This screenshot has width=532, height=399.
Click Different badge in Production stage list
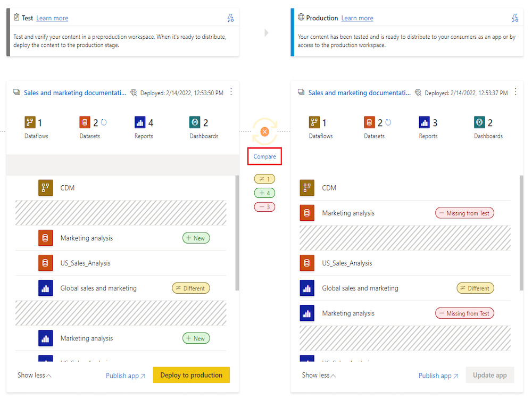pos(475,288)
